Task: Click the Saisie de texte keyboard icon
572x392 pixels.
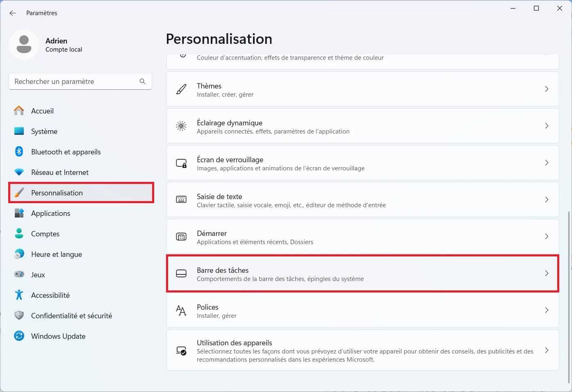Action: 181,199
